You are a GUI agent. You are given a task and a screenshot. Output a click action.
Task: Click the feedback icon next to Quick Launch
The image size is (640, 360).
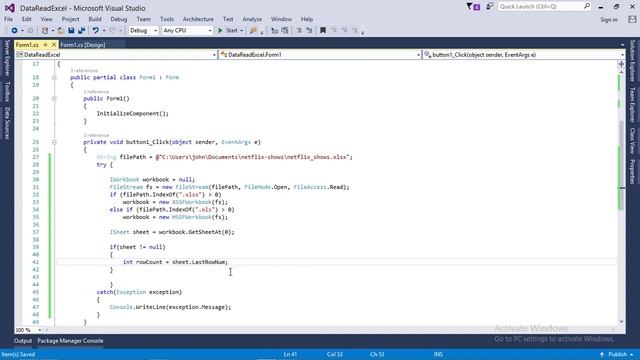[x=489, y=7]
